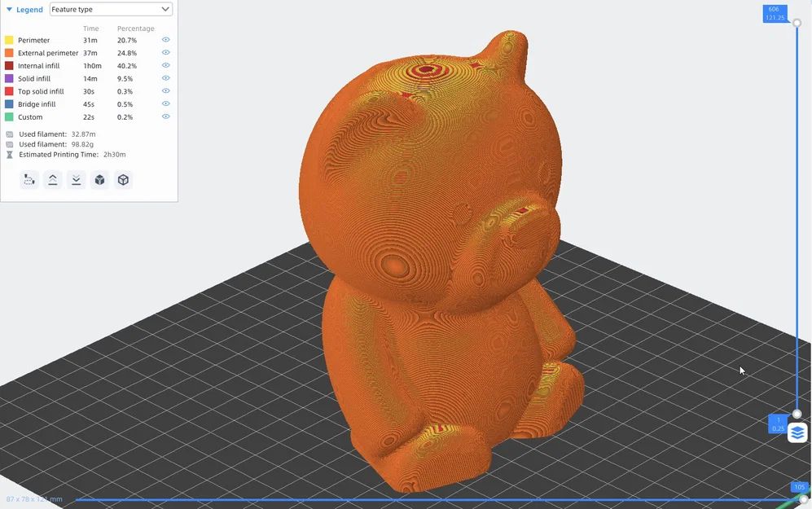Click the orange External perimeter swatch
Viewport: 812px width, 509px height.
(x=9, y=53)
